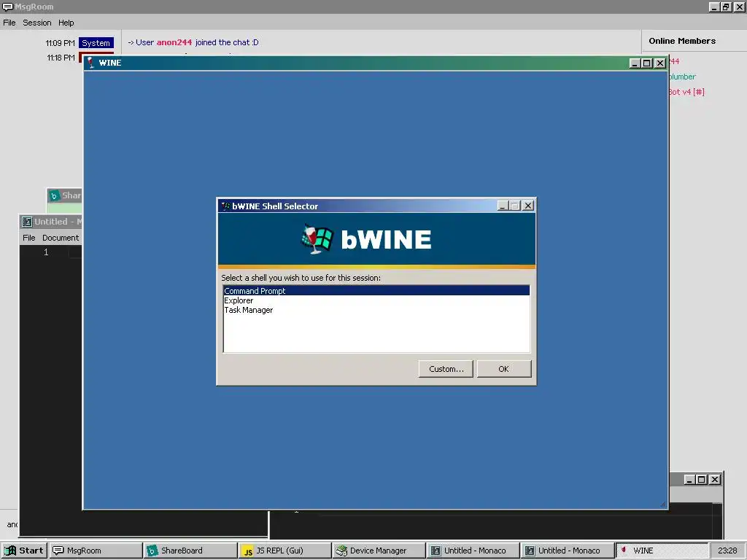Screen dimensions: 747x560
Task: Click the Online Members heading
Action: (x=682, y=41)
